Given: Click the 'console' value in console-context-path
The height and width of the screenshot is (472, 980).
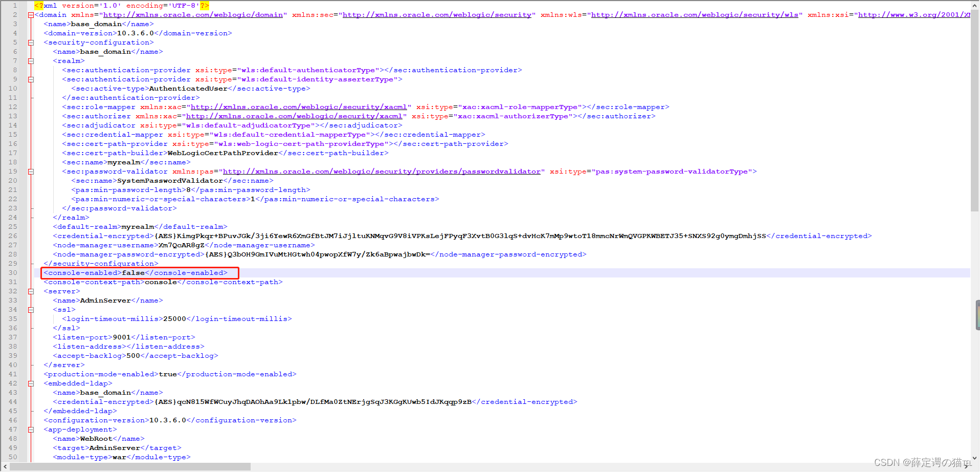Looking at the screenshot, I should click(x=161, y=282).
